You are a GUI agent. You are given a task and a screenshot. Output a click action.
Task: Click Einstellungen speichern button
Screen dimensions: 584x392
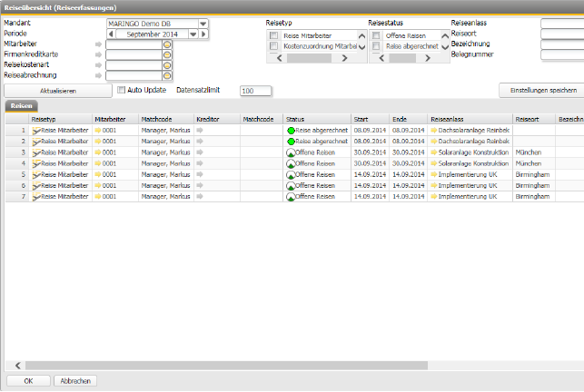[541, 91]
